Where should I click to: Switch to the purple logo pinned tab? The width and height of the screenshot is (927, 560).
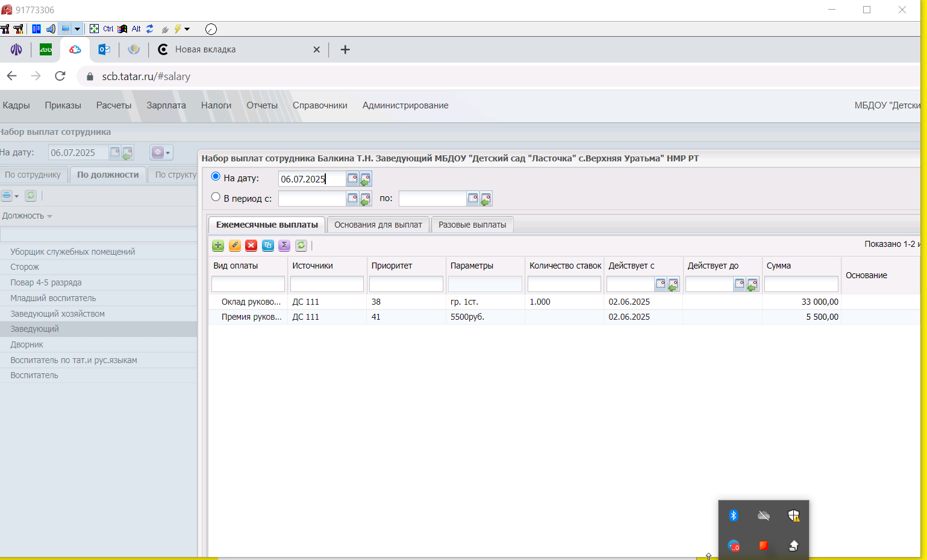point(16,49)
